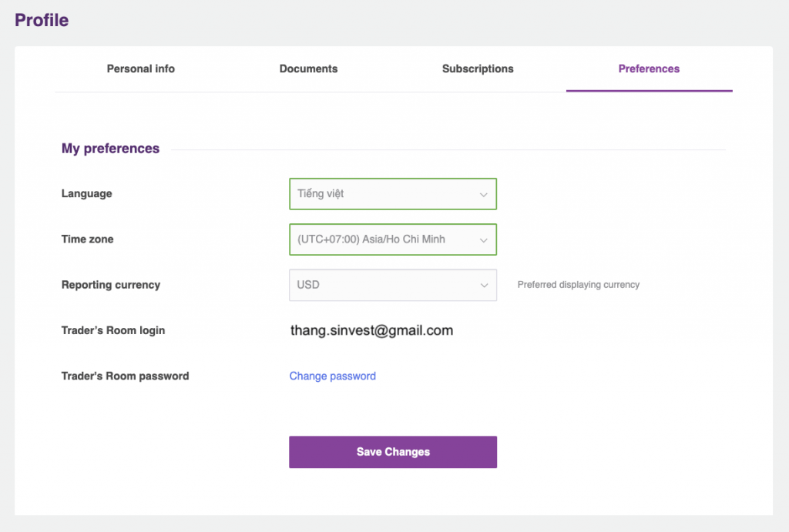Expand the USD reporting currency dropdown
The height and width of the screenshot is (532, 789).
click(x=393, y=285)
